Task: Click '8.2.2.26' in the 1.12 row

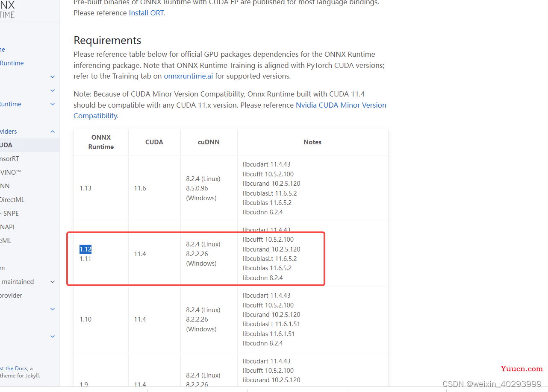Action: [x=197, y=254]
